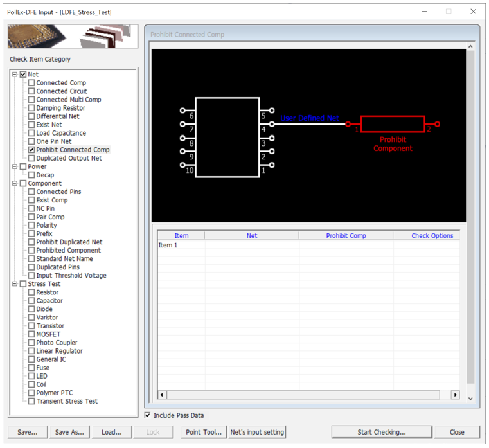Check the Decap checkbox

tap(31, 175)
